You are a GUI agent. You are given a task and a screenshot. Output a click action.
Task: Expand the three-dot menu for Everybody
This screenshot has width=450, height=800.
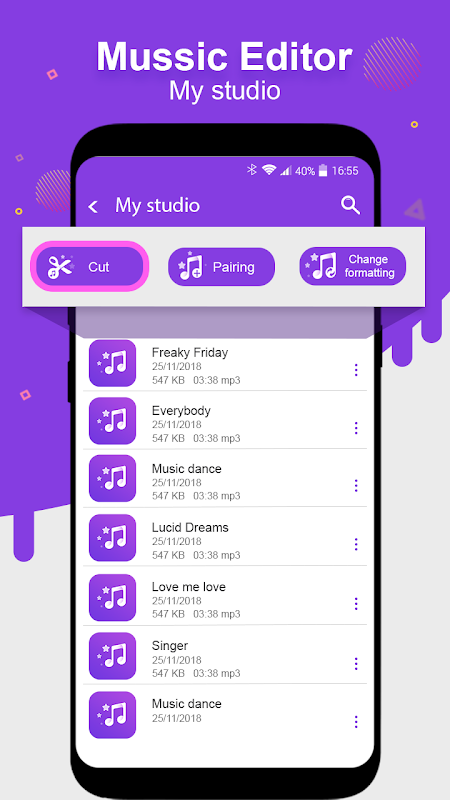(356, 428)
